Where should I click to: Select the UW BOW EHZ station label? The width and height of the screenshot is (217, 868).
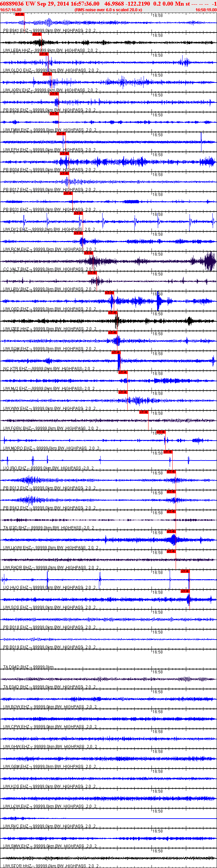coord(50,706)
